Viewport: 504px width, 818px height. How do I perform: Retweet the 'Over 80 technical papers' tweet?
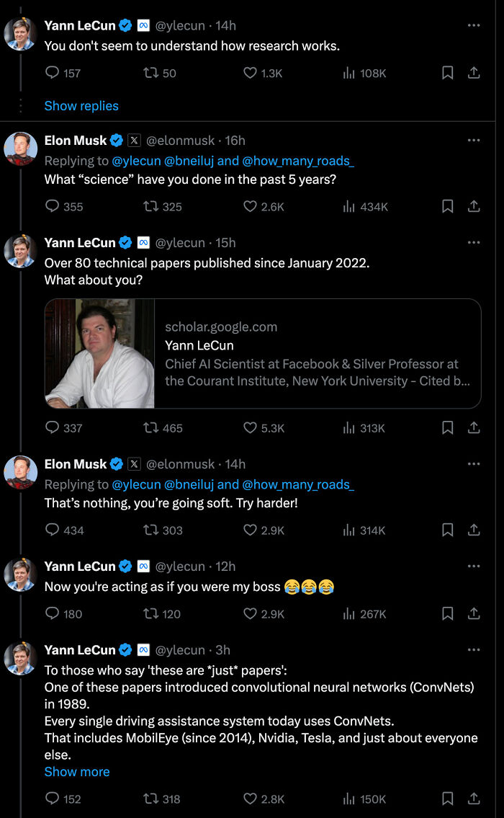151,428
